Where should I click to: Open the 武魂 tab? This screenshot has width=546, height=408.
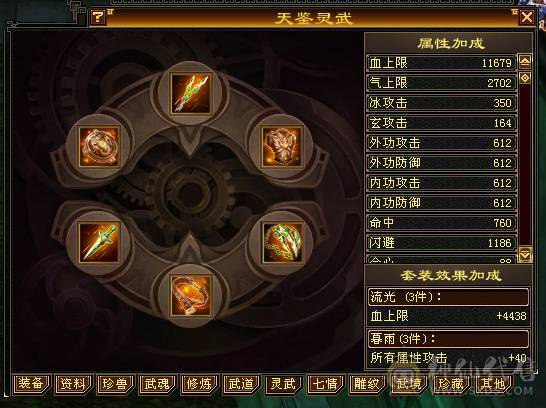(157, 384)
